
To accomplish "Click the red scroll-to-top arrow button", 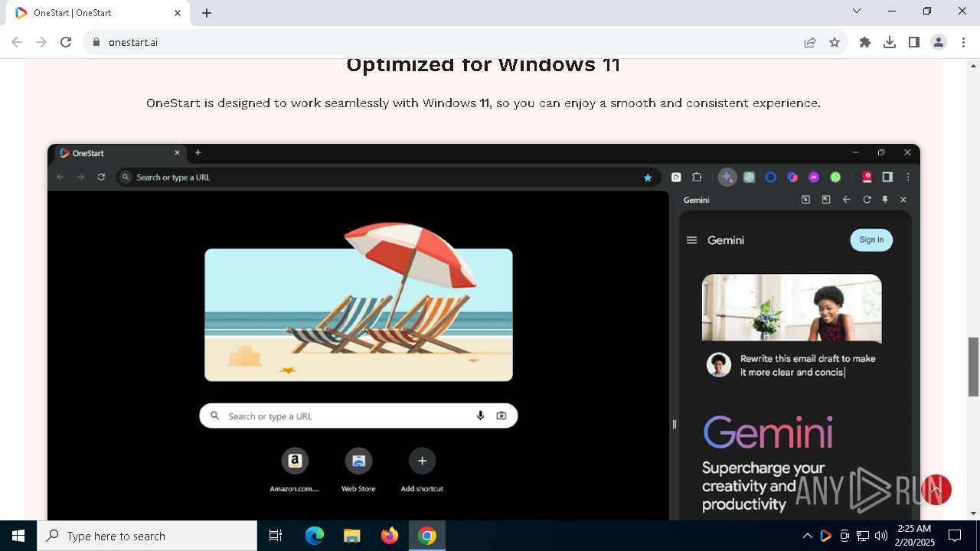I will (936, 490).
